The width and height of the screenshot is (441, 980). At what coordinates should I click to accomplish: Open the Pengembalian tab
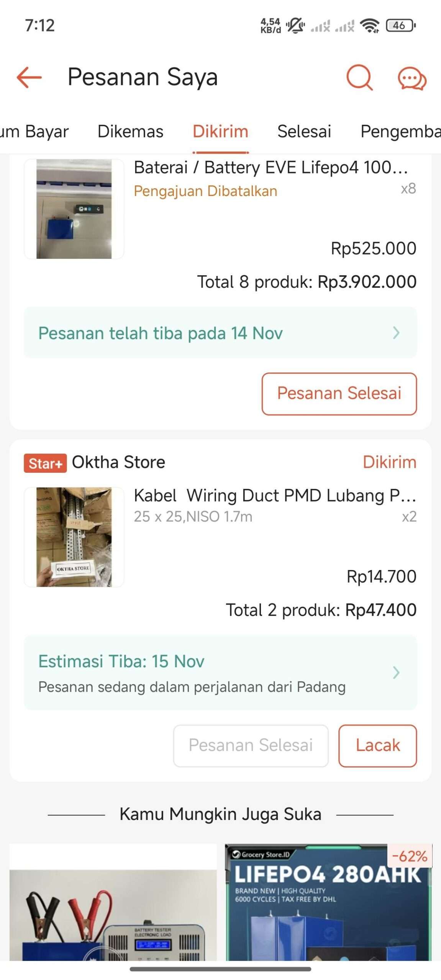[400, 131]
